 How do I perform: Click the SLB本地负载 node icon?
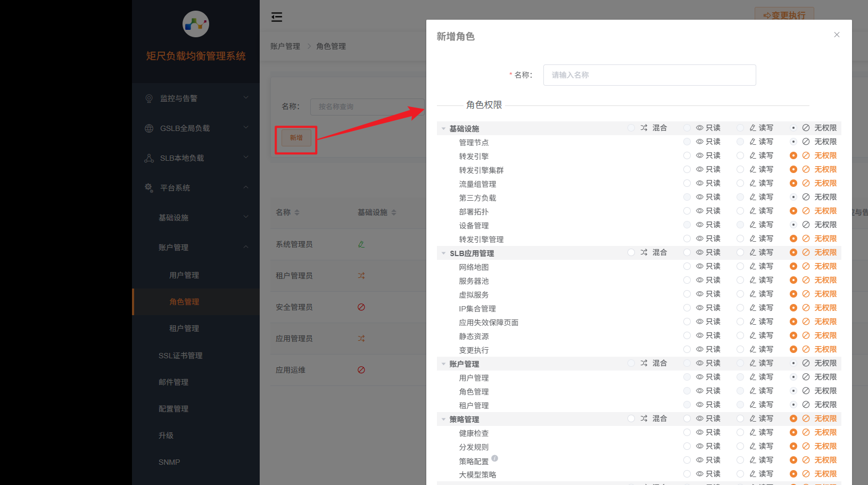(149, 158)
